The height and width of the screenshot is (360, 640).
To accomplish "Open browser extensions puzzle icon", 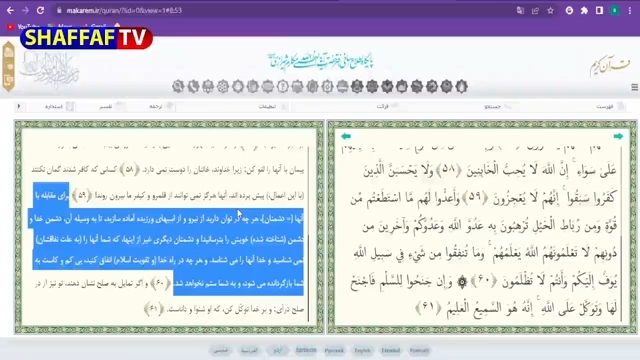I will point(584,11).
